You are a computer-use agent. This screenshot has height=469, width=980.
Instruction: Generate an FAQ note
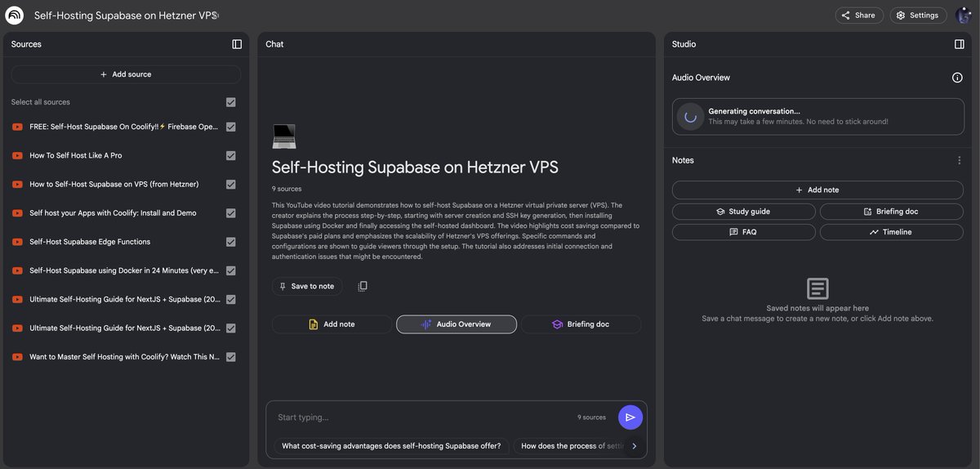pyautogui.click(x=743, y=232)
